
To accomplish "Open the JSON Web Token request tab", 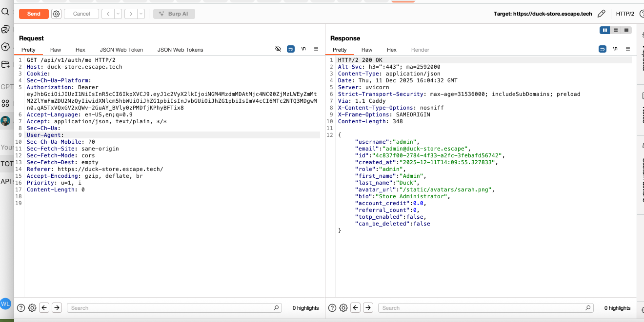I will [121, 50].
